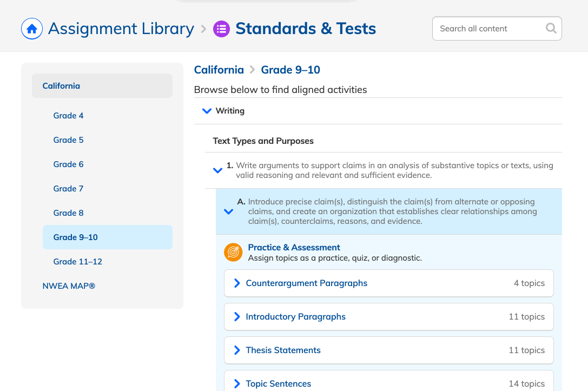Collapse sub-standard A Introduce precise claims chevron

click(228, 211)
